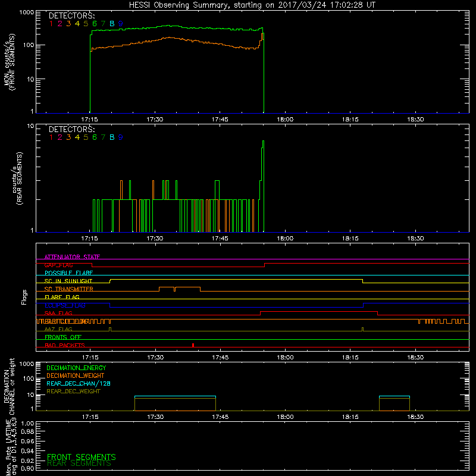Click the REAR_DEC_CHAN/128 legend entry
Image resolution: width=476 pixels, height=476 pixels.
(x=79, y=384)
